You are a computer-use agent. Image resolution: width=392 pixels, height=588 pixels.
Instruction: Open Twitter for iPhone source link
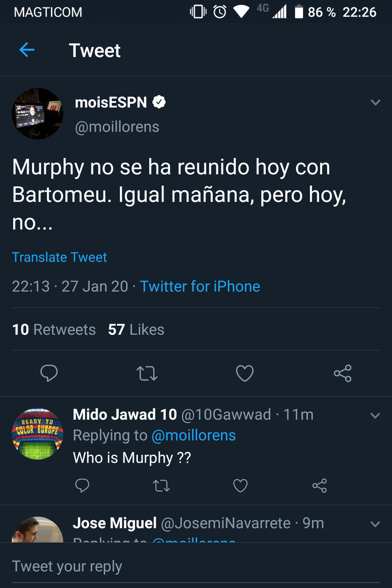point(200,286)
